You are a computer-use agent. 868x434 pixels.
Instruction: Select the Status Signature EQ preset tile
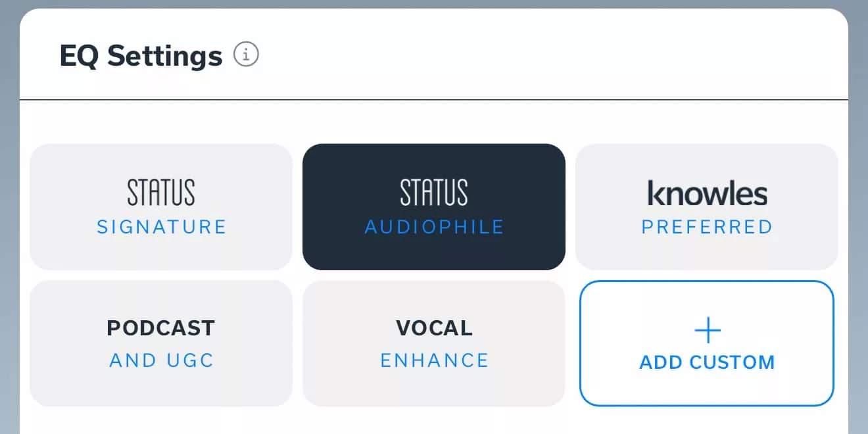[x=161, y=206]
